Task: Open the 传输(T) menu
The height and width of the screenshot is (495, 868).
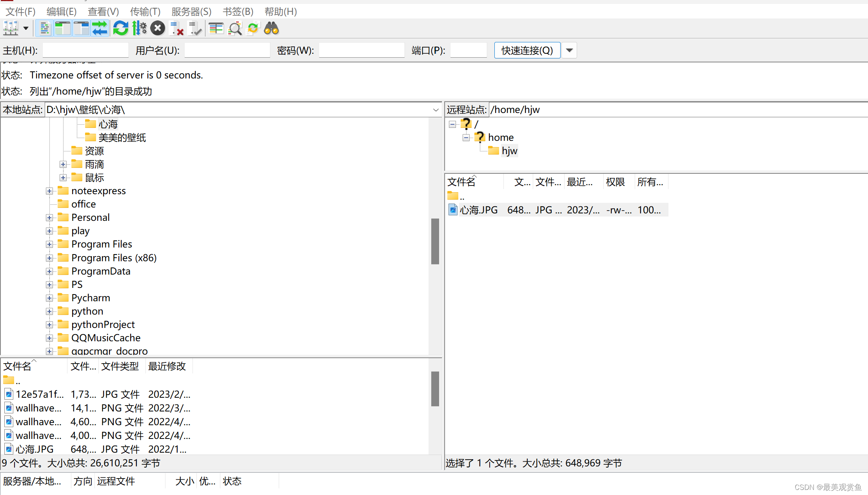Action: click(x=145, y=12)
